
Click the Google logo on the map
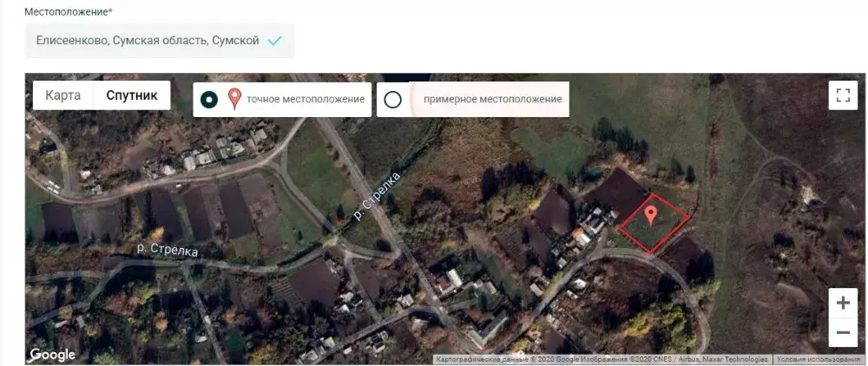coord(53,355)
